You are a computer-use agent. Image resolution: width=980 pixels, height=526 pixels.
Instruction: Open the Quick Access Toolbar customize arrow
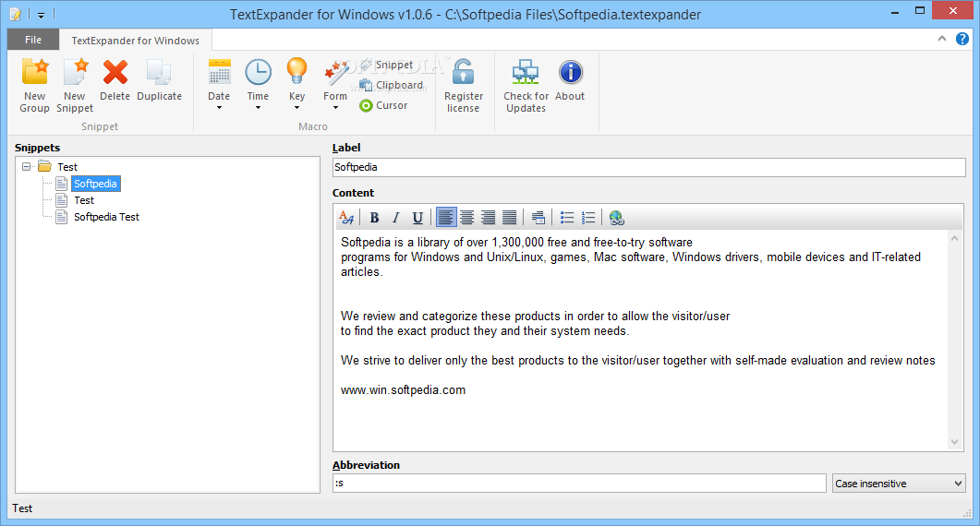click(x=41, y=15)
